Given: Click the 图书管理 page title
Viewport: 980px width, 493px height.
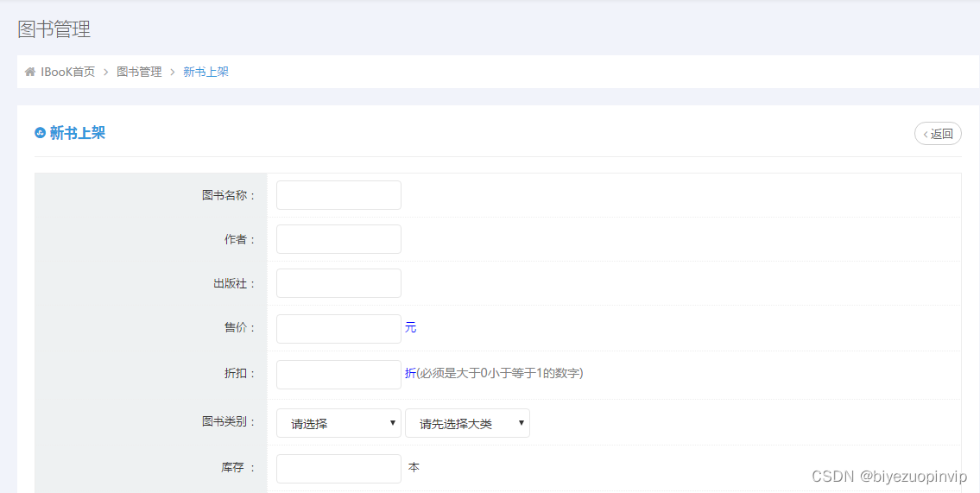Looking at the screenshot, I should pyautogui.click(x=54, y=29).
